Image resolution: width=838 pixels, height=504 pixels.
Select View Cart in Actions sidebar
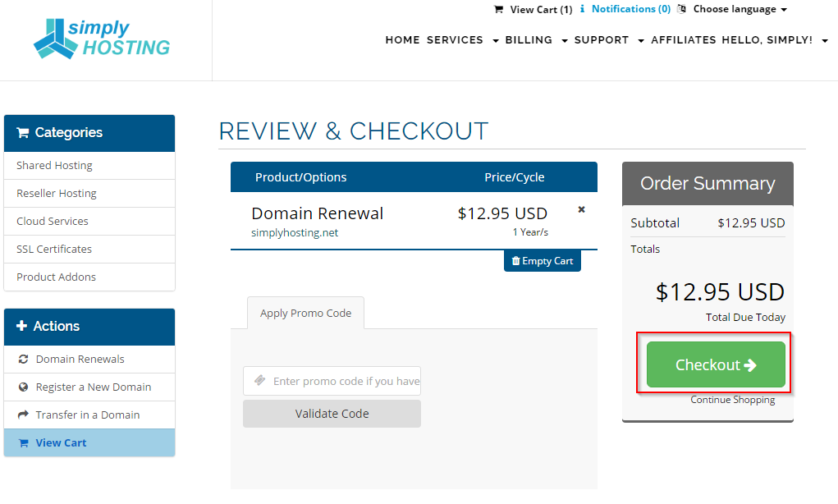click(x=89, y=442)
